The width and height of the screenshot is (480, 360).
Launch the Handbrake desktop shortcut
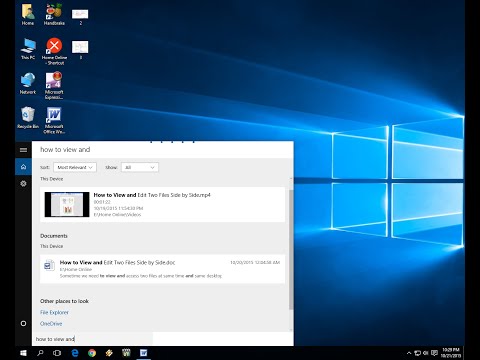pyautogui.click(x=54, y=14)
